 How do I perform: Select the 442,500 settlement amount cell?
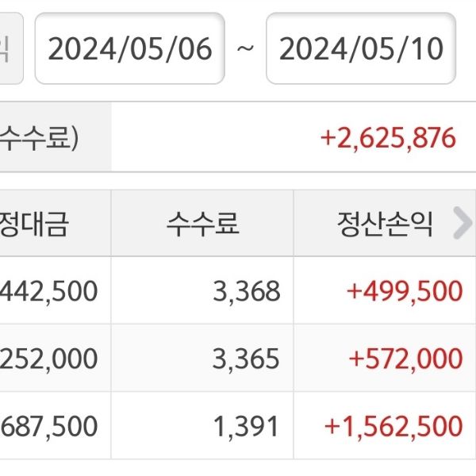tap(49, 291)
